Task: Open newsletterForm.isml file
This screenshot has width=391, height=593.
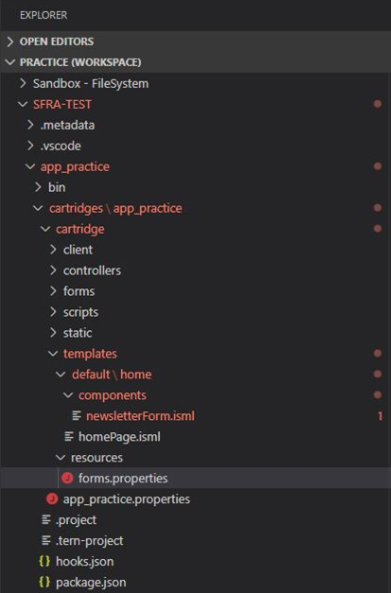Action: pos(140,416)
